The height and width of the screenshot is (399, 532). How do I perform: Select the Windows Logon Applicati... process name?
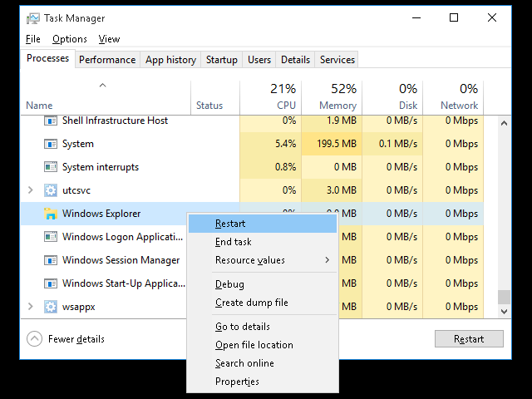[122, 236]
